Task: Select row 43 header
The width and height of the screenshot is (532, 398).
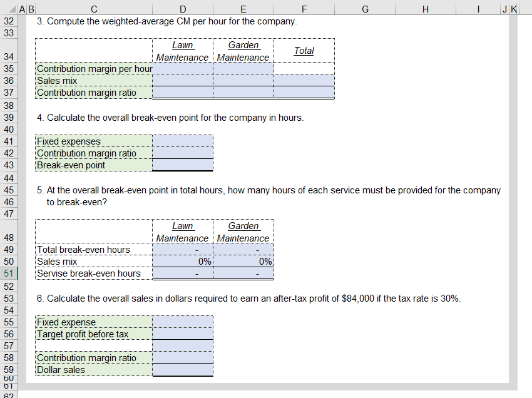Action: pos(9,165)
